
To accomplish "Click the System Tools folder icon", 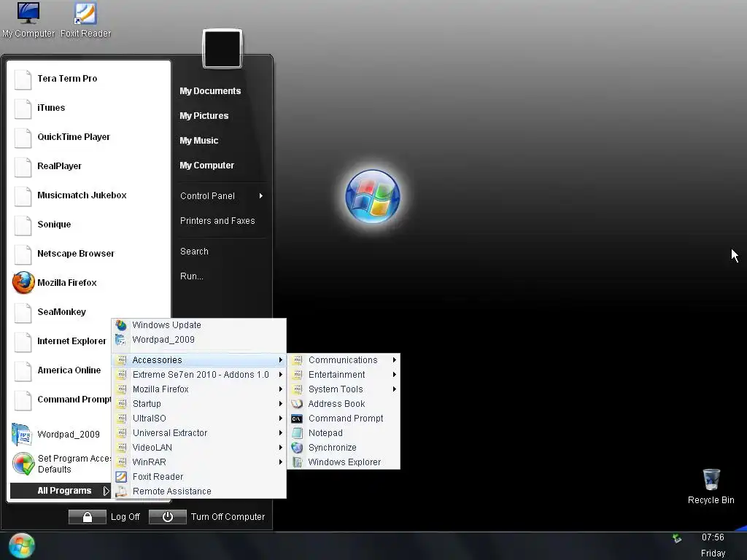I will (298, 389).
